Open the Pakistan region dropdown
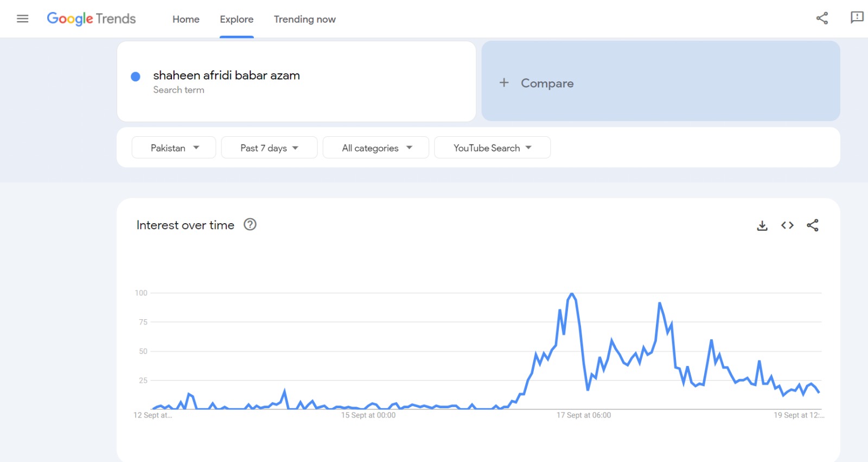The image size is (868, 462). coord(174,148)
